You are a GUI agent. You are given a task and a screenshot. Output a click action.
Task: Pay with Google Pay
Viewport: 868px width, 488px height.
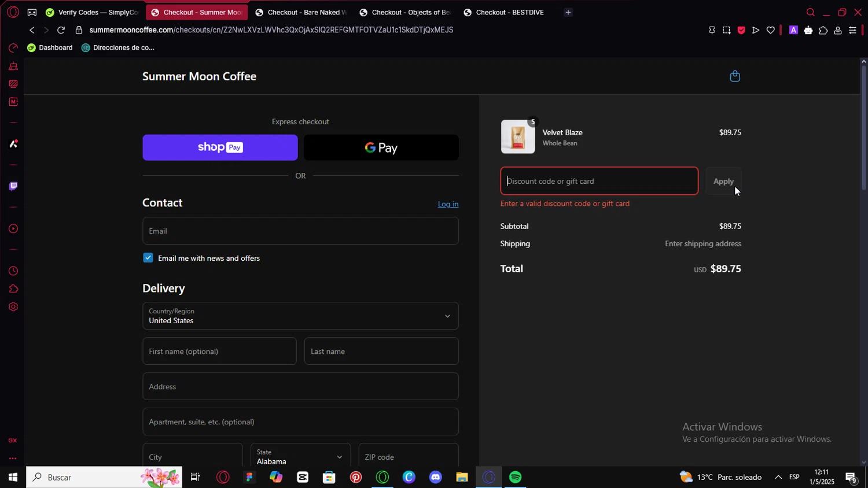pos(381,147)
